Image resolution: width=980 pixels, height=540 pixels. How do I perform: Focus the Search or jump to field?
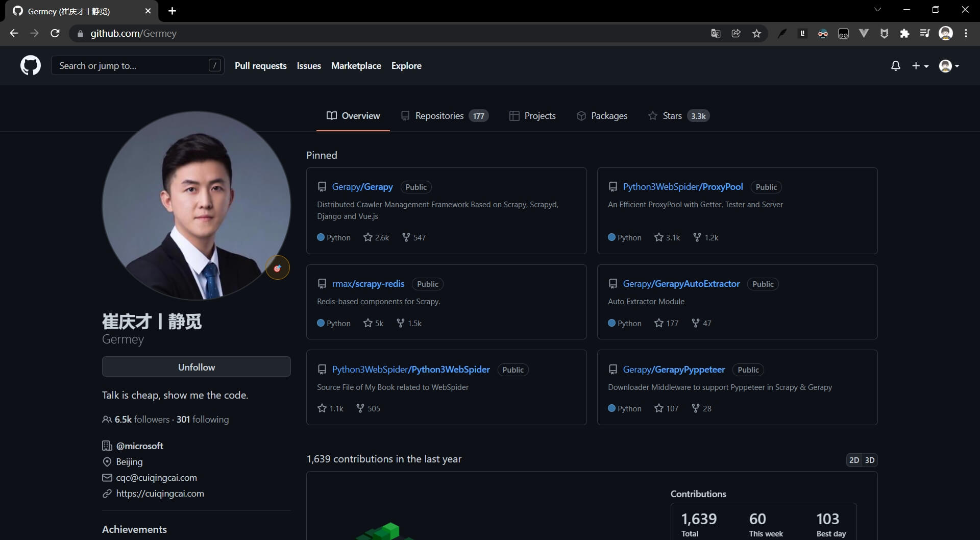[138, 65]
